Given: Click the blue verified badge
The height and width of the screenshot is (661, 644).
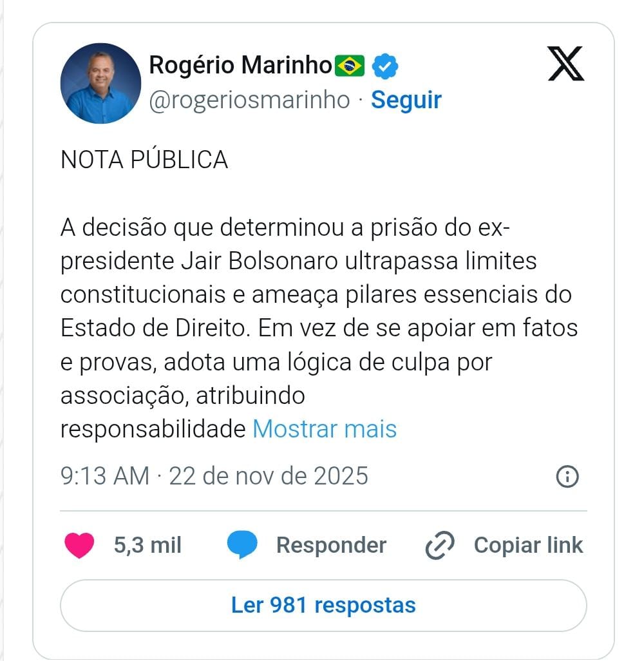Looking at the screenshot, I should (x=386, y=65).
